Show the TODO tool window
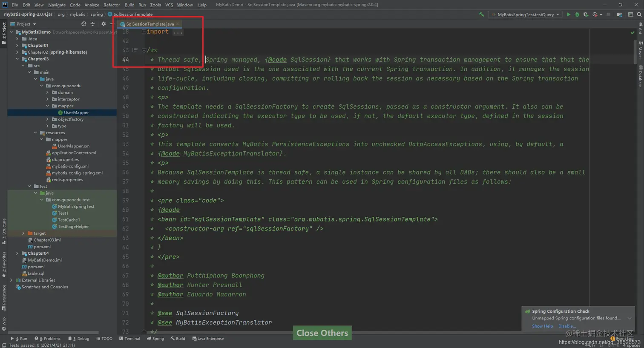The width and height of the screenshot is (644, 348). coord(104,339)
